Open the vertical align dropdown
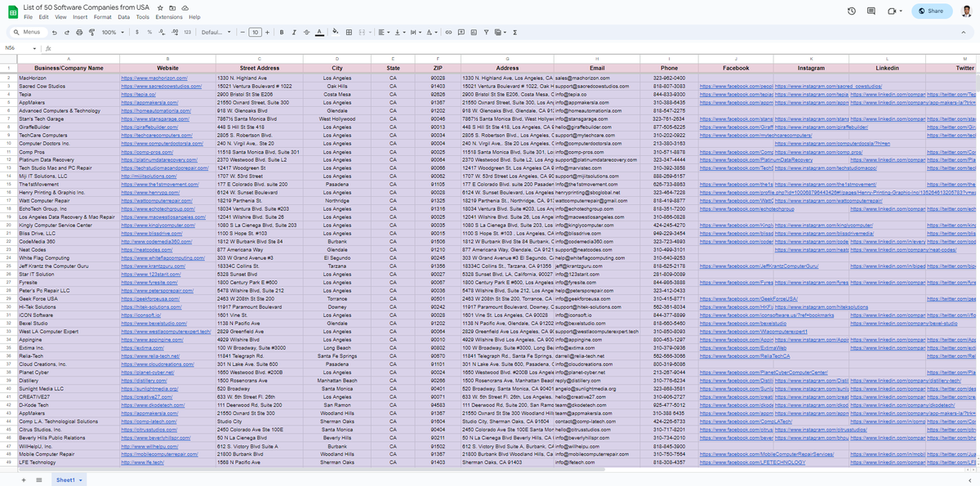The image size is (980, 486). [399, 32]
